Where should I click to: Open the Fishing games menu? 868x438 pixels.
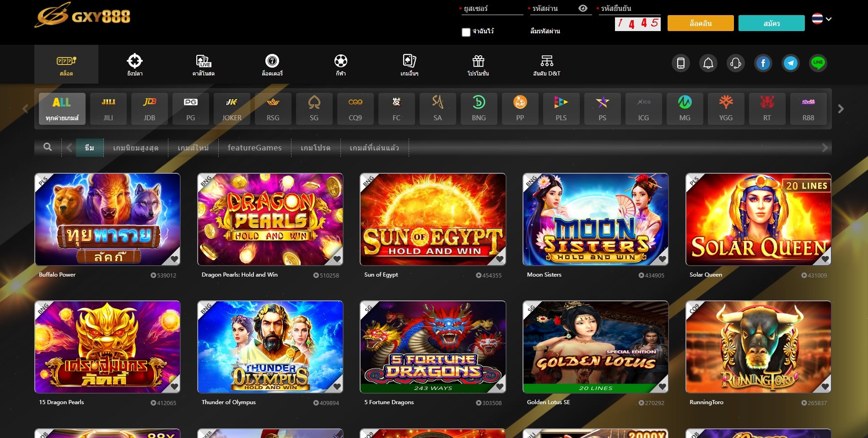135,64
